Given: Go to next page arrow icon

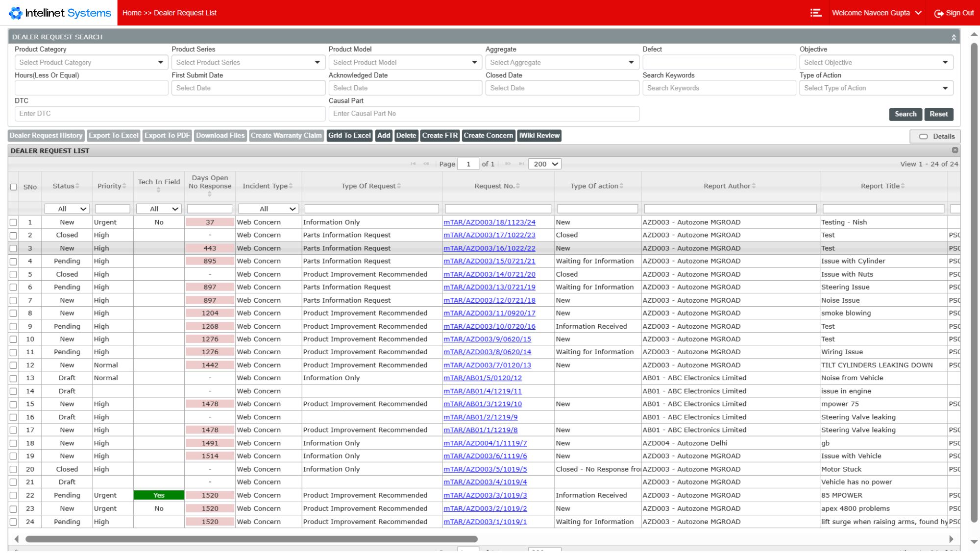Looking at the screenshot, I should tap(508, 164).
